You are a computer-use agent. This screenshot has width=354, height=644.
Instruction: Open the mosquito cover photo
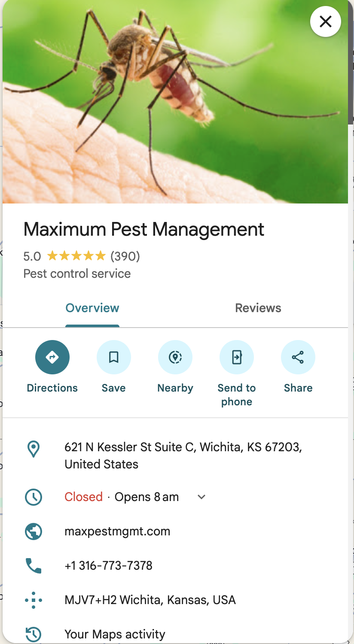172,103
